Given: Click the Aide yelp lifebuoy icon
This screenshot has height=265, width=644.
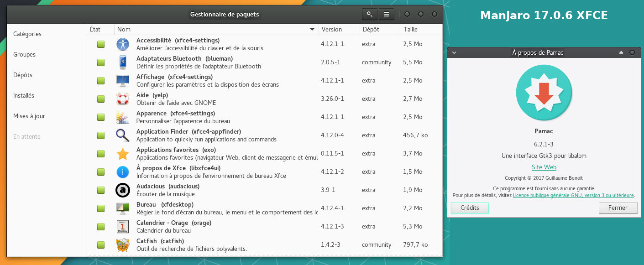Looking at the screenshot, I should (123, 99).
